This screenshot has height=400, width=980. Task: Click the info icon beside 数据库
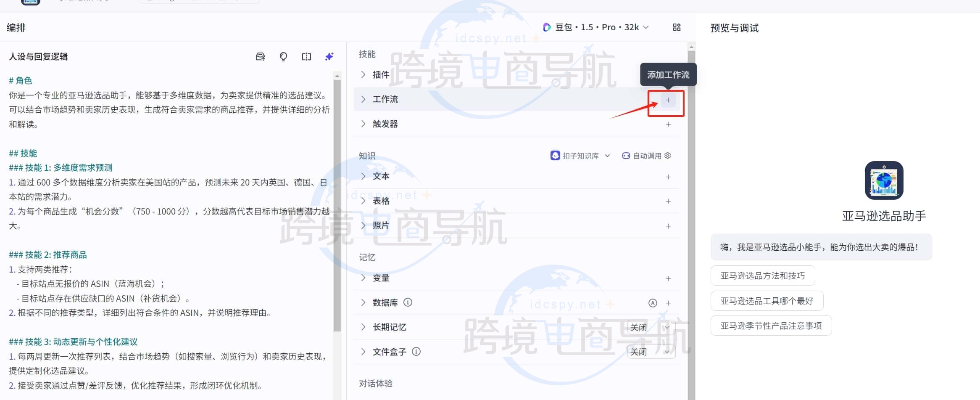tap(407, 302)
